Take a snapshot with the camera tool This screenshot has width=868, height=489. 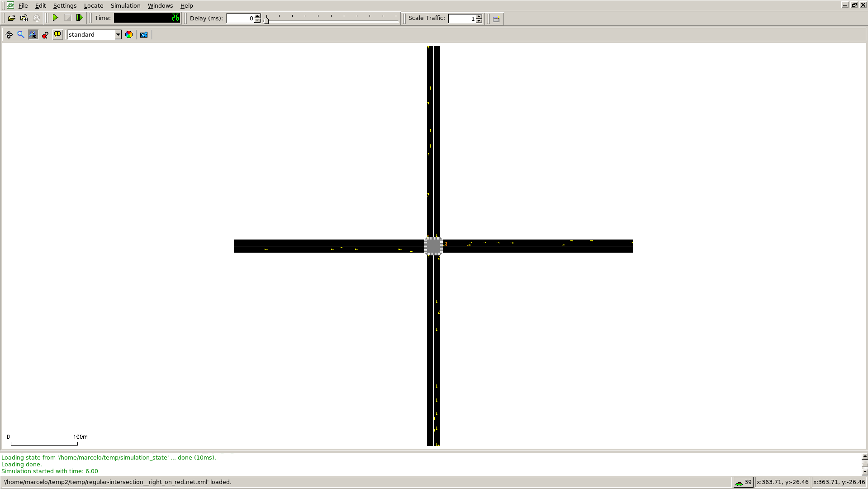143,34
